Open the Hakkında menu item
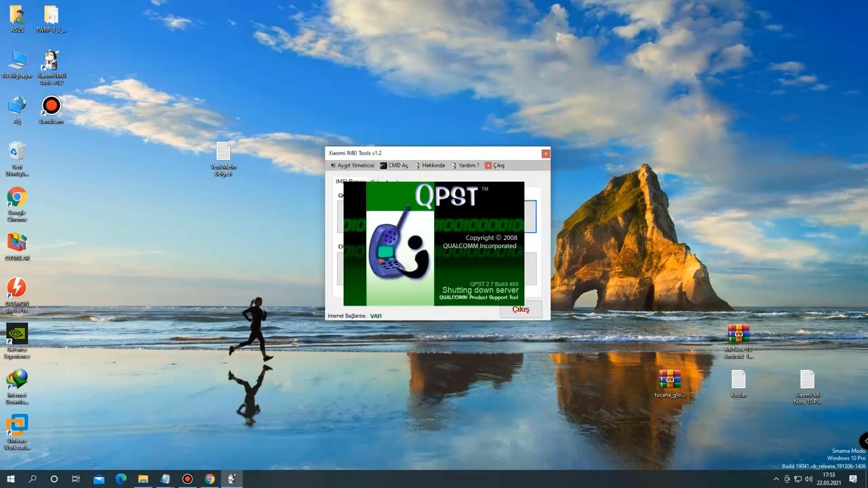868x488 pixels. [x=429, y=165]
